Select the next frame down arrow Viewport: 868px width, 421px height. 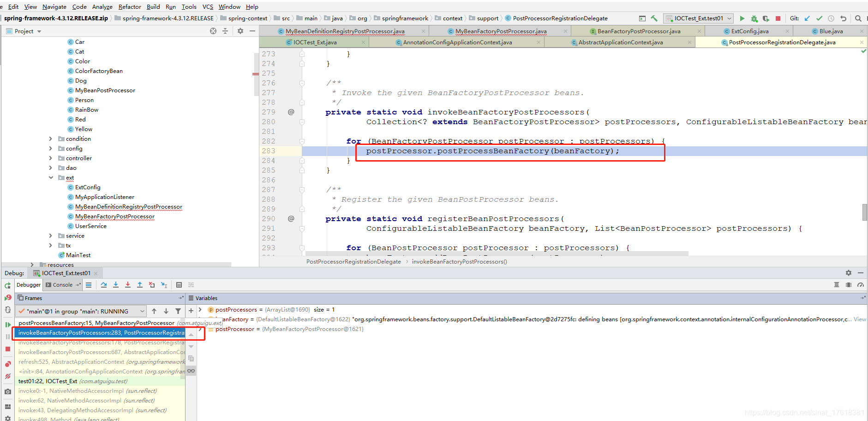point(166,311)
